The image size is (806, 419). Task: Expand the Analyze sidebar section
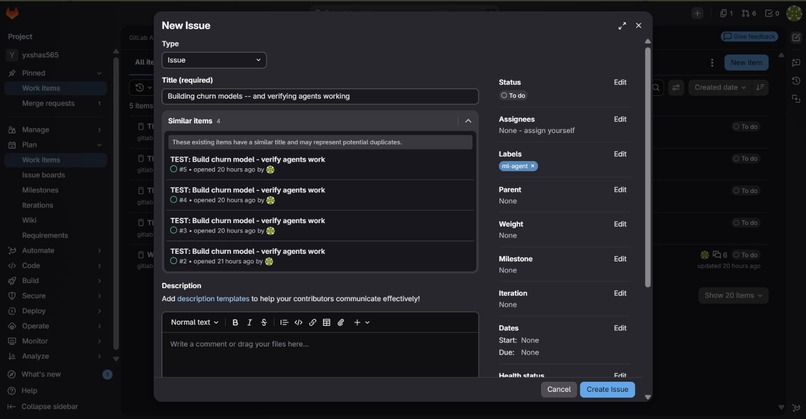(x=56, y=356)
